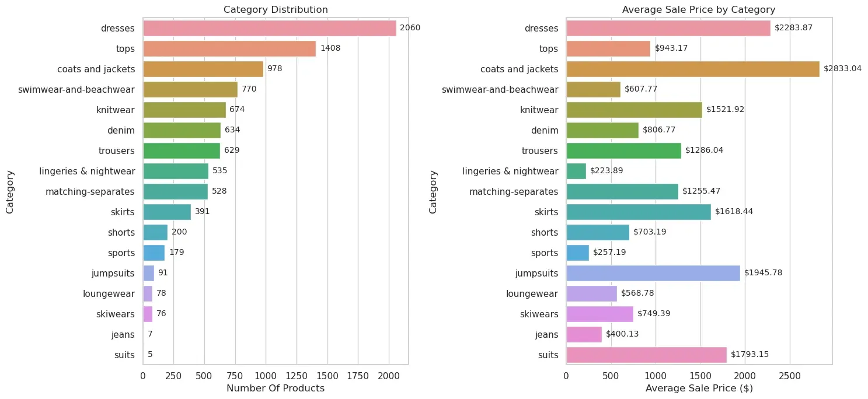Click the 5 suits count label

tap(150, 355)
